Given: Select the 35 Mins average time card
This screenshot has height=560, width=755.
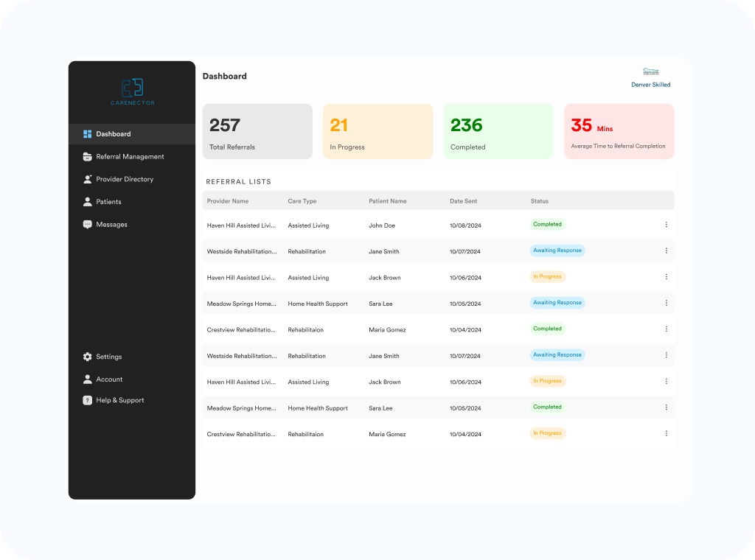Looking at the screenshot, I should [619, 131].
